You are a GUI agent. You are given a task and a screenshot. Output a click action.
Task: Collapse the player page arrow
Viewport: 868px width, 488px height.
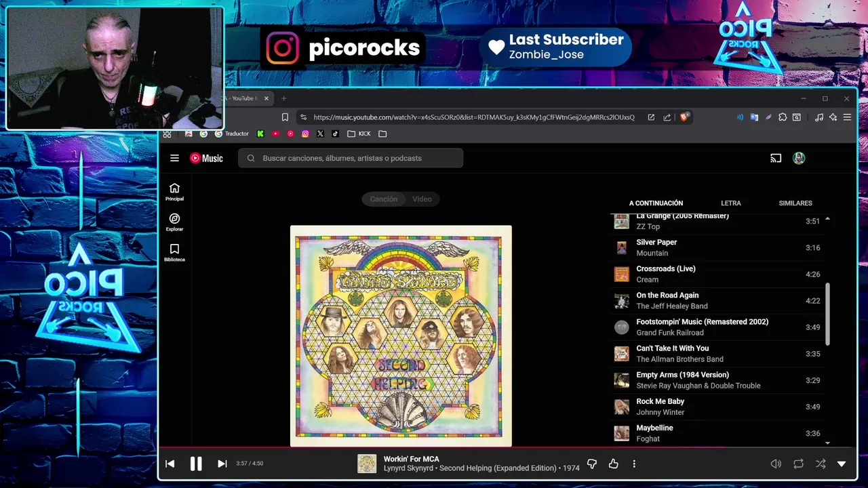(842, 464)
